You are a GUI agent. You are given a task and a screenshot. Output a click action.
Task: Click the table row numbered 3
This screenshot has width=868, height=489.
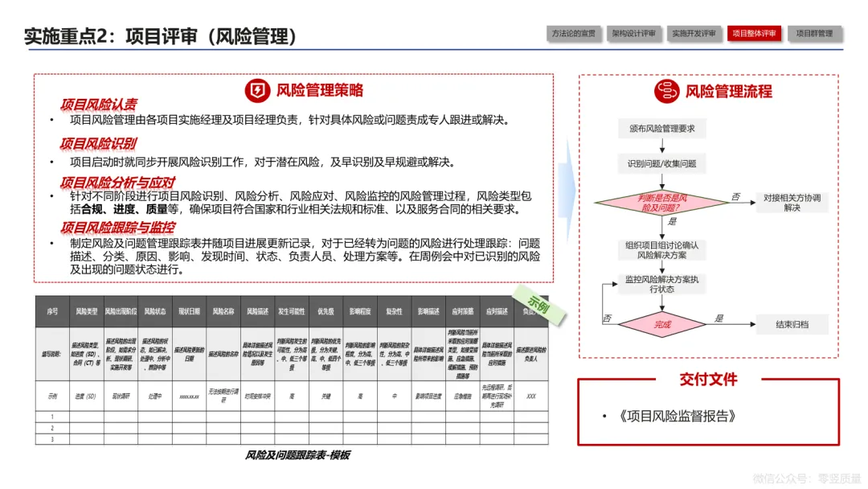(292, 439)
